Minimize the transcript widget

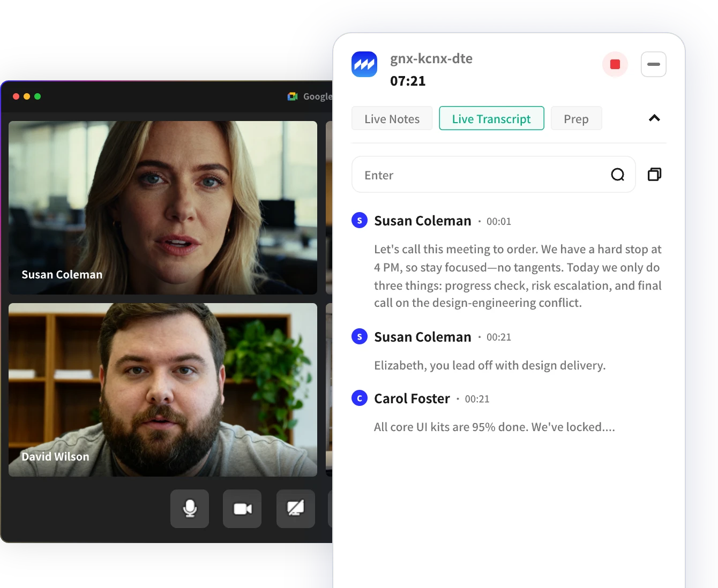click(x=654, y=64)
